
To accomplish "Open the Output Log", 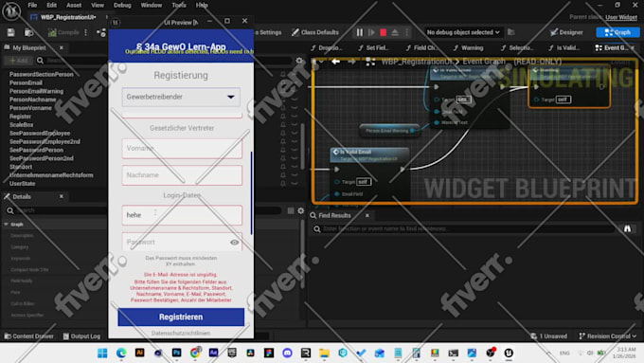I will pyautogui.click(x=81, y=336).
